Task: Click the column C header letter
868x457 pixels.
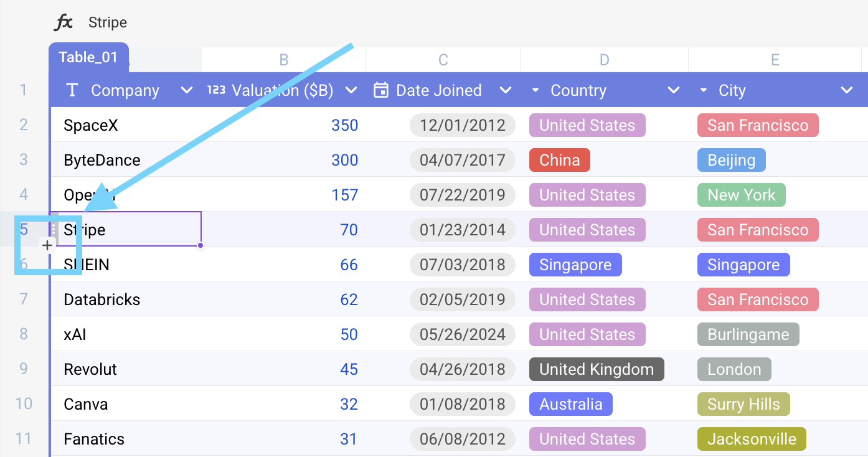Action: coord(442,59)
